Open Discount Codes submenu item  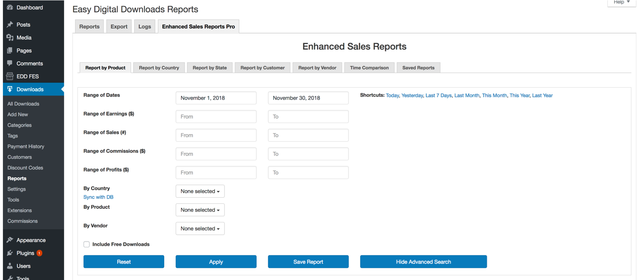(25, 168)
